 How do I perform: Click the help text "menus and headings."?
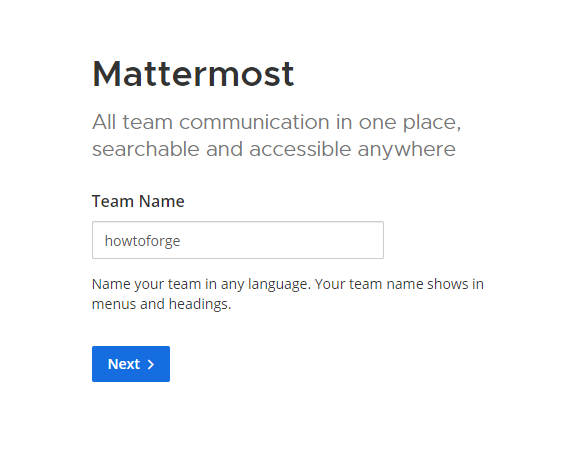tap(162, 304)
